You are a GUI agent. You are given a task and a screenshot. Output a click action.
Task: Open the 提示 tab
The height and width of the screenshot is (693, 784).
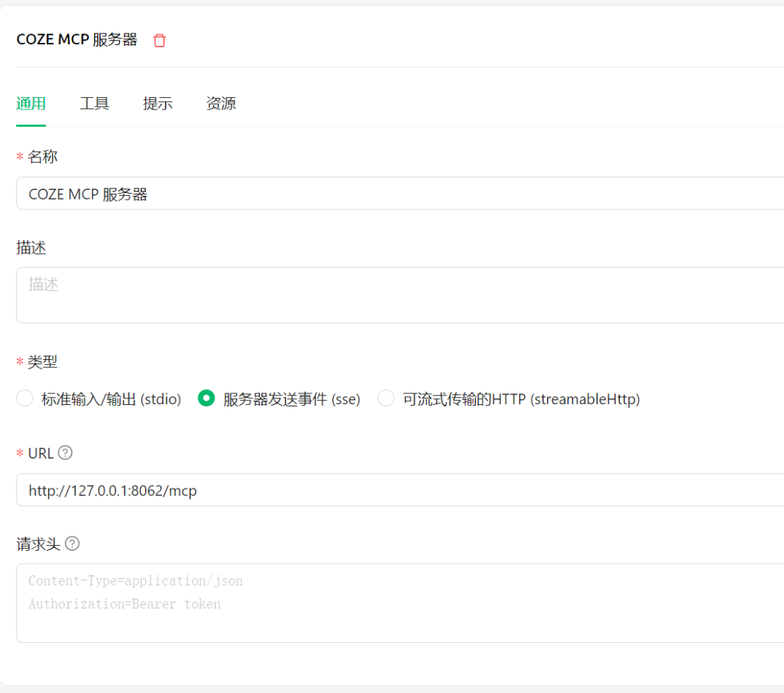coord(158,104)
